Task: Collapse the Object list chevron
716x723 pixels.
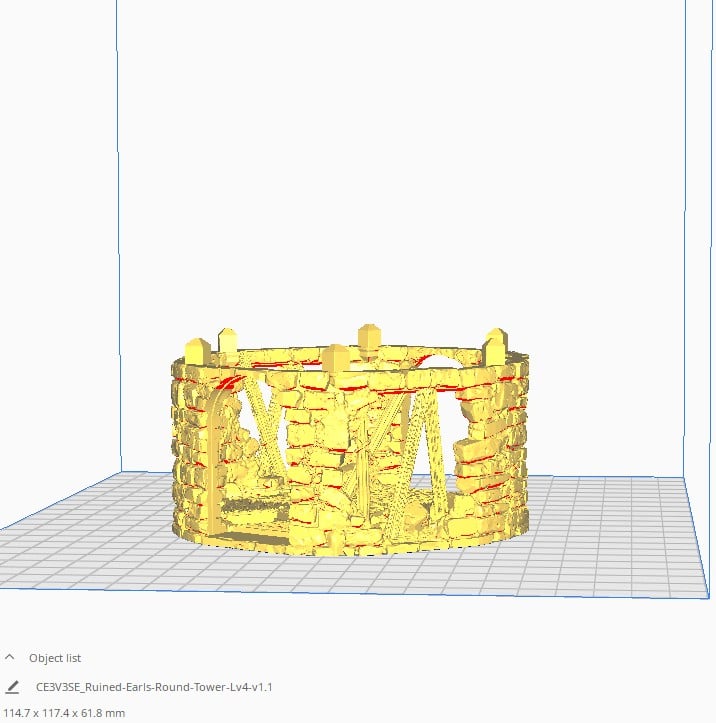Action: [11, 658]
